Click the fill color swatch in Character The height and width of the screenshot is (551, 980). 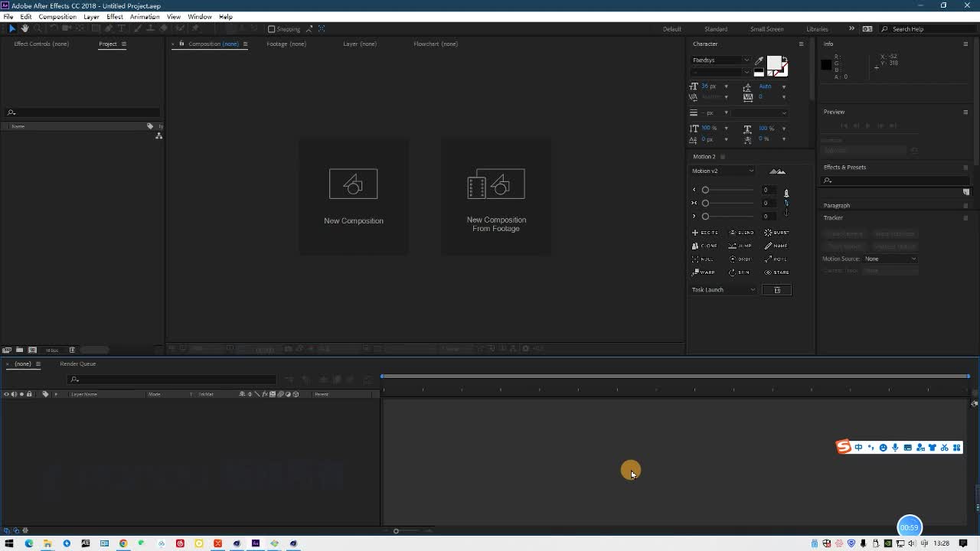(x=774, y=63)
